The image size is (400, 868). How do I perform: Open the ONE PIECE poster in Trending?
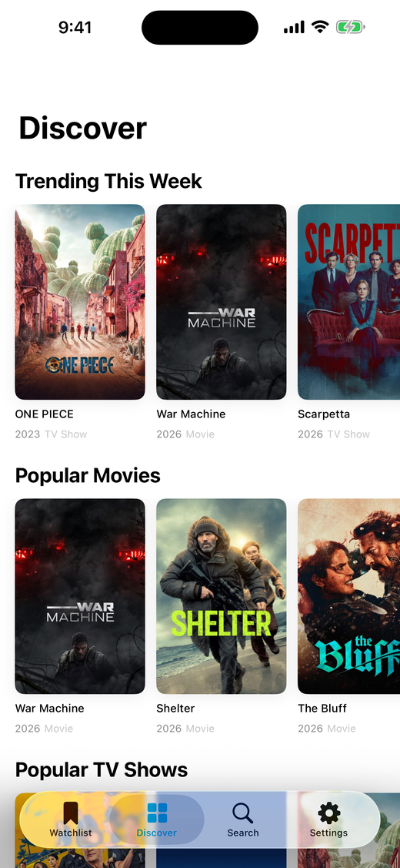tap(80, 302)
